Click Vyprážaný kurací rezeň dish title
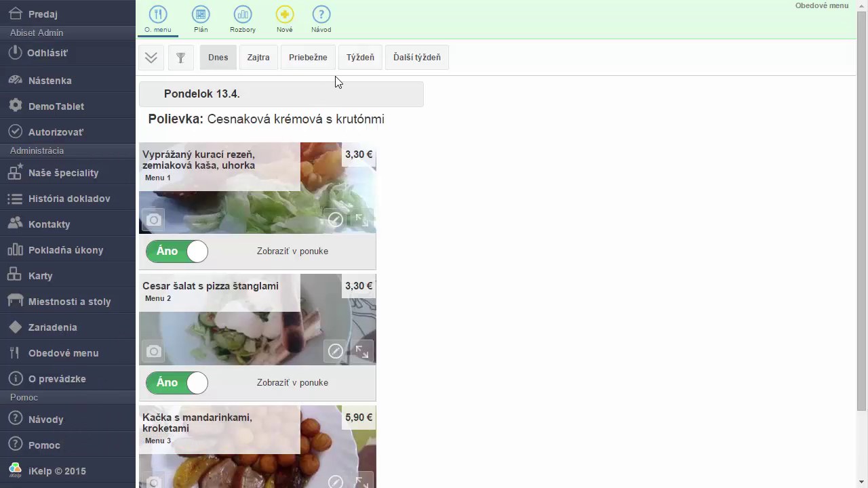The width and height of the screenshot is (868, 488). (x=199, y=160)
